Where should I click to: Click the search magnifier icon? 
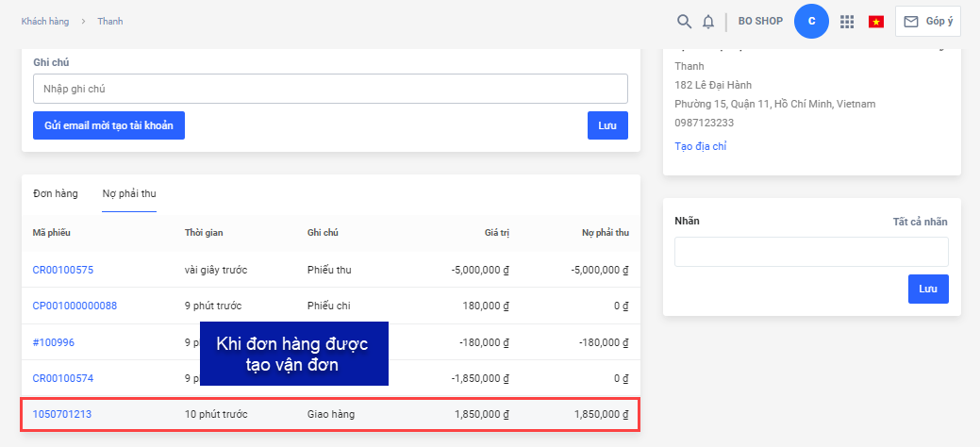point(685,21)
